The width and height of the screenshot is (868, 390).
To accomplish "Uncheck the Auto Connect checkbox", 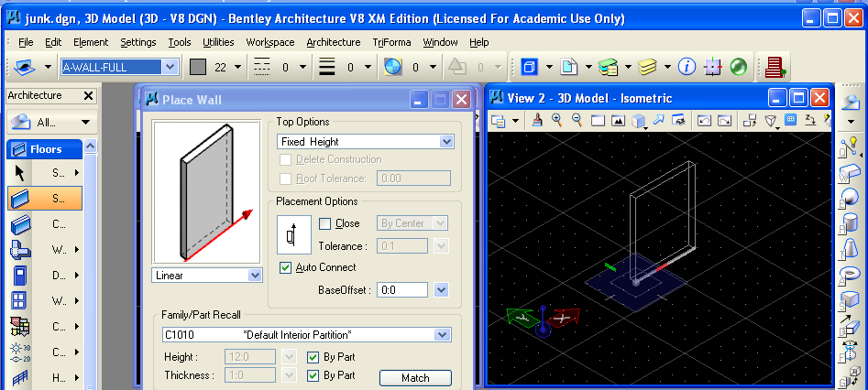I will (x=285, y=267).
